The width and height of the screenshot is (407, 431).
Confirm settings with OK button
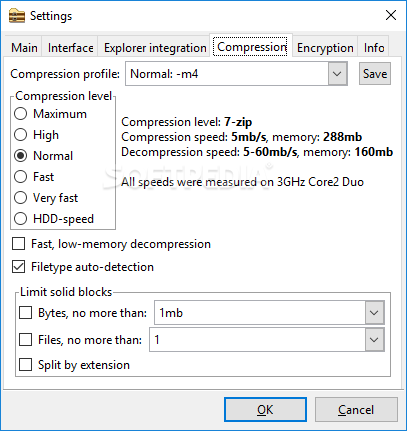tap(265, 409)
